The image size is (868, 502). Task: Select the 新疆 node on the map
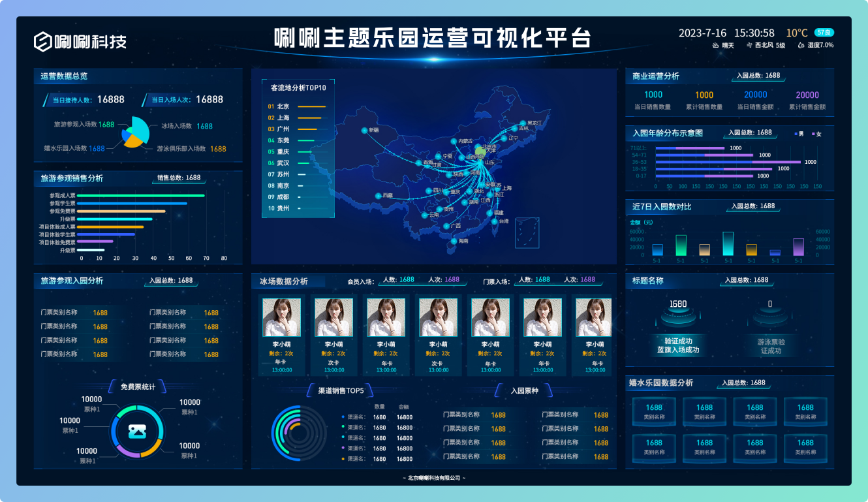364,130
